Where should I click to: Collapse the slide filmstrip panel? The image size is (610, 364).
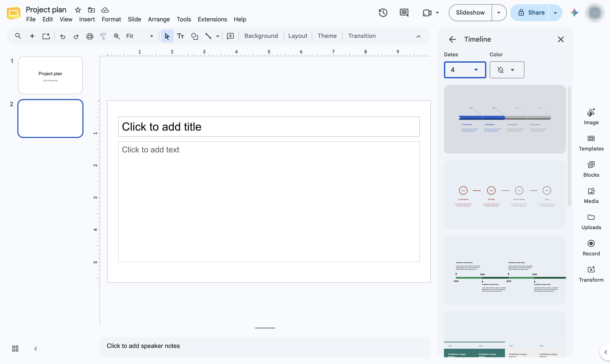tap(36, 349)
